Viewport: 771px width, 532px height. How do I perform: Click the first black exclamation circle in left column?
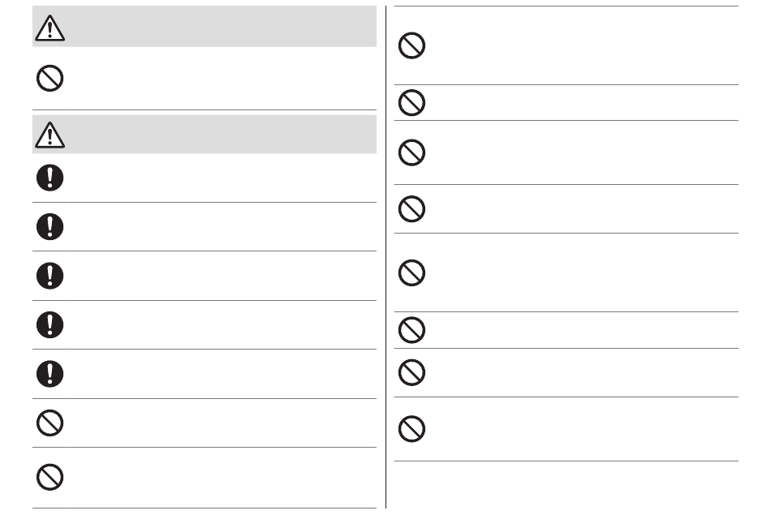point(50,178)
